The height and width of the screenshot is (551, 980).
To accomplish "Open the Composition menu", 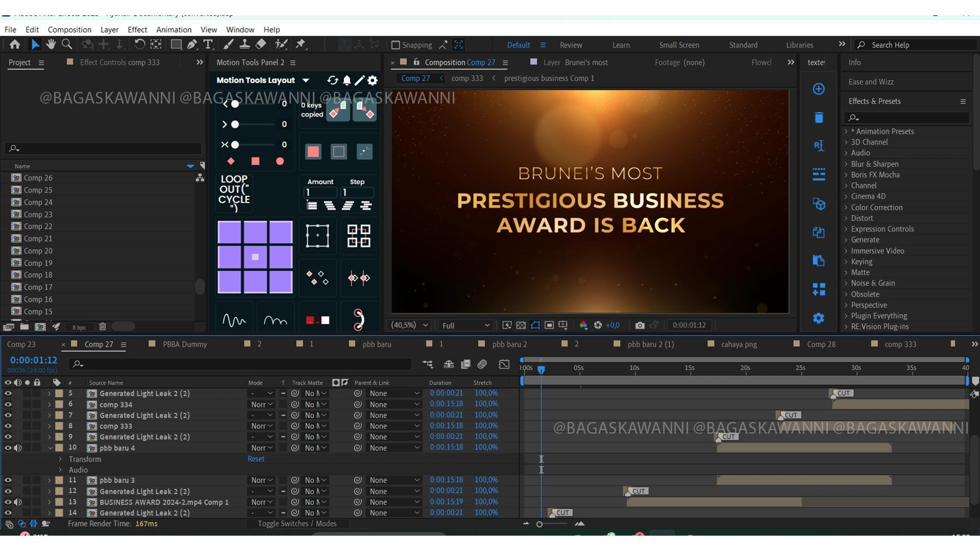I will (x=69, y=30).
